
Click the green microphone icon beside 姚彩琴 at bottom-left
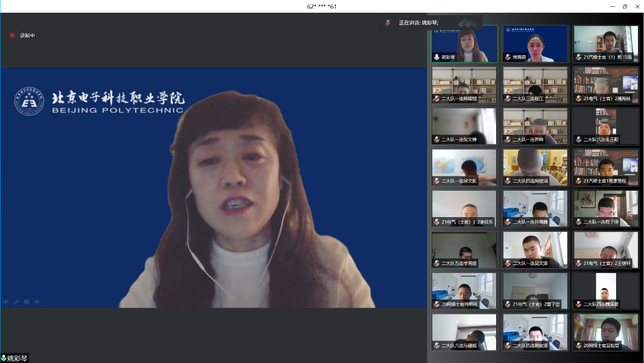[x=4, y=358]
